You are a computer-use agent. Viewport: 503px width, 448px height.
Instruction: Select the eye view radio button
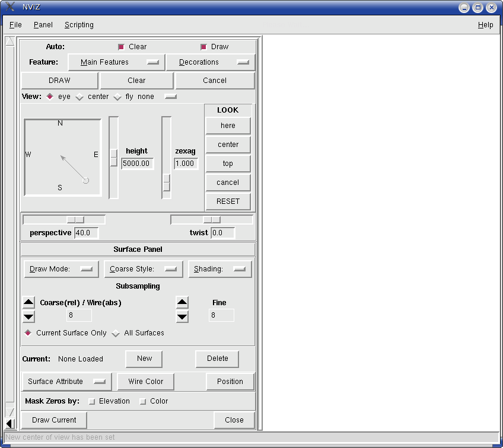pos(50,97)
